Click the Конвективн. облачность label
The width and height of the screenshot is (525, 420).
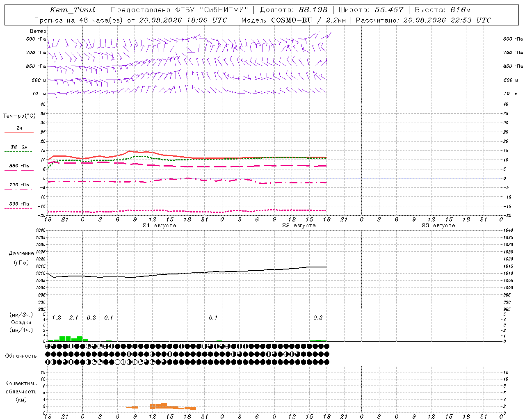21,391
